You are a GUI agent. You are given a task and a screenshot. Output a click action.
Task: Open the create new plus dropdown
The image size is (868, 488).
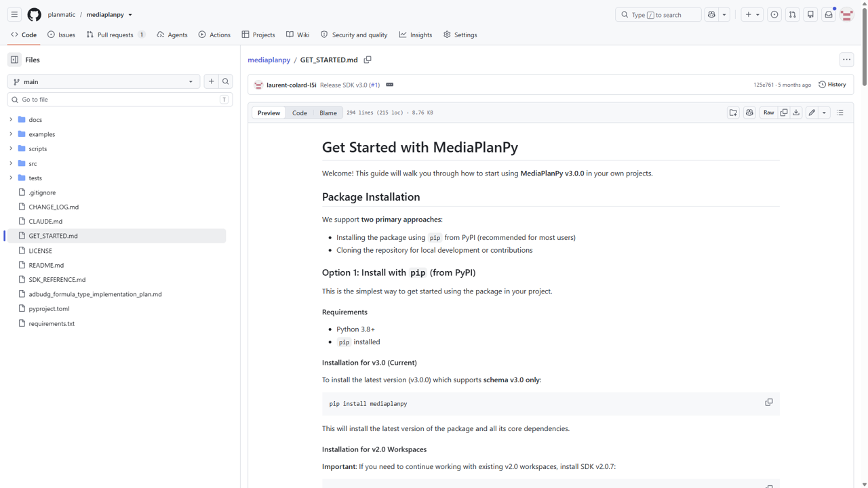752,14
